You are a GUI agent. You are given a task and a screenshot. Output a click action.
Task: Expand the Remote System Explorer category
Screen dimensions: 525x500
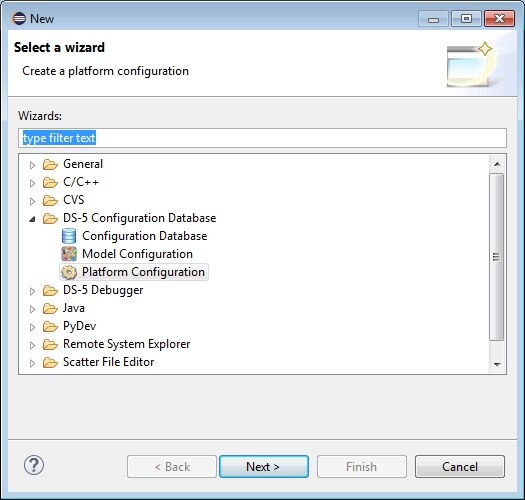32,345
